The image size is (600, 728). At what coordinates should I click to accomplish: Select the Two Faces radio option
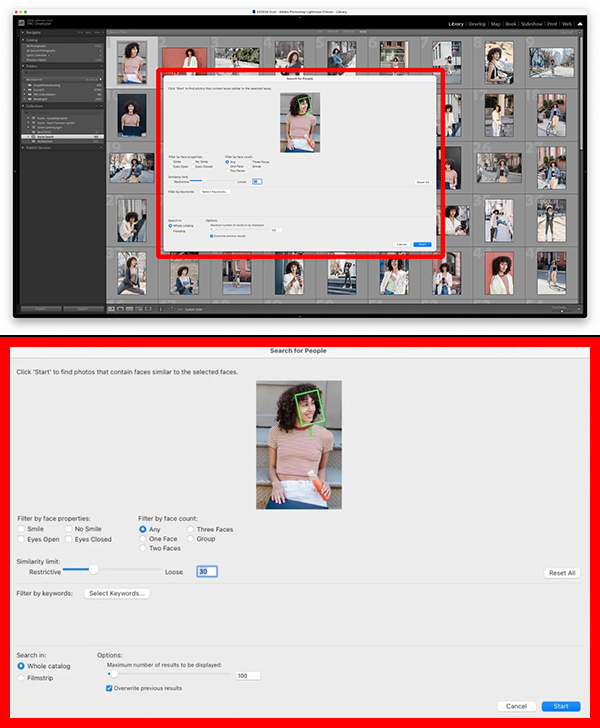point(143,550)
